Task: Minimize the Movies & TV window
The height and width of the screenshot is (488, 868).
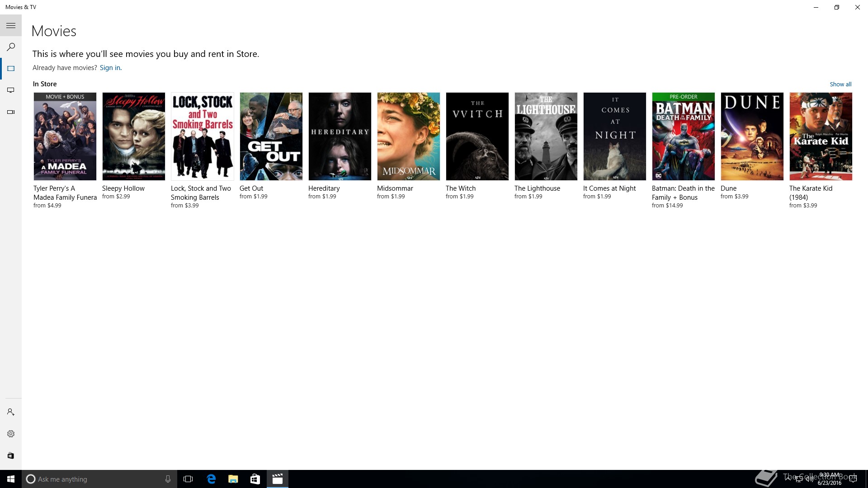Action: click(816, 7)
